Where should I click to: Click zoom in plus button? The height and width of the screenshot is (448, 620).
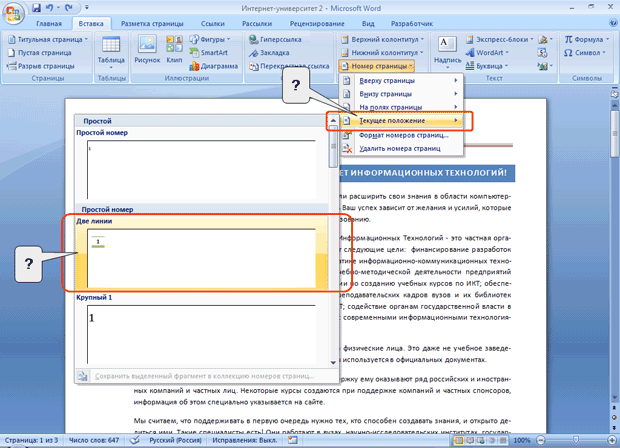pos(612,440)
